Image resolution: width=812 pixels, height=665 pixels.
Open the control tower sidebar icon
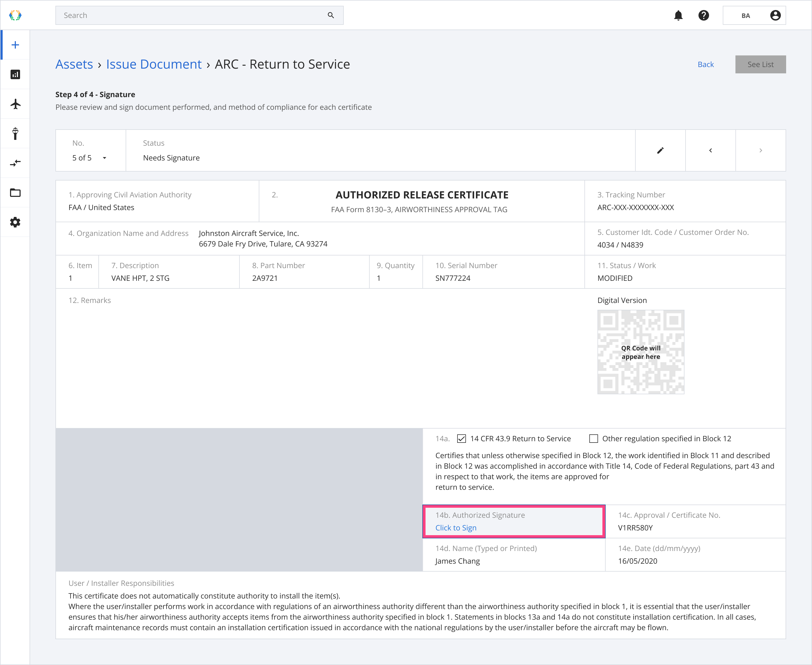click(15, 133)
